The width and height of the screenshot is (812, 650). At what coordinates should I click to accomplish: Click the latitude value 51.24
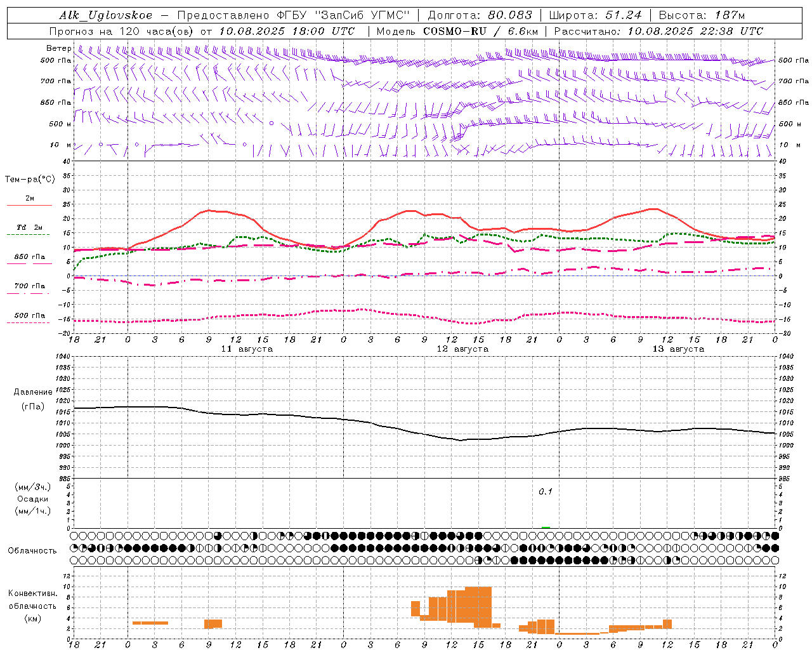click(x=623, y=15)
